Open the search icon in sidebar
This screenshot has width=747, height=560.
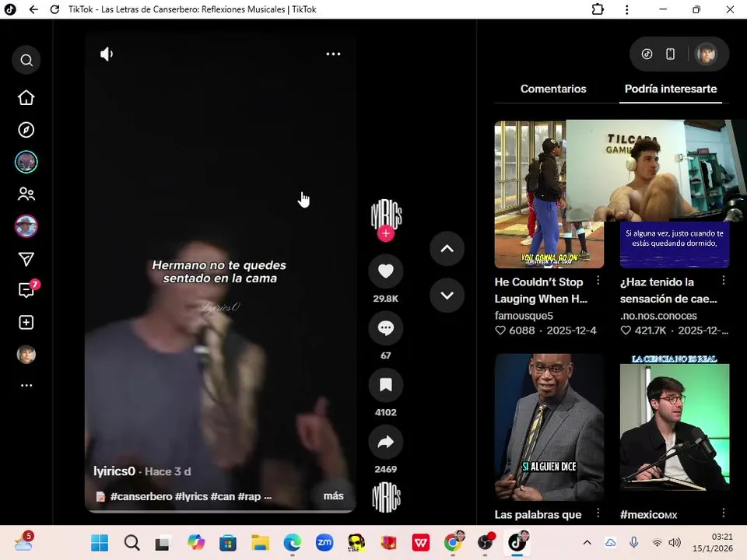[x=26, y=60]
